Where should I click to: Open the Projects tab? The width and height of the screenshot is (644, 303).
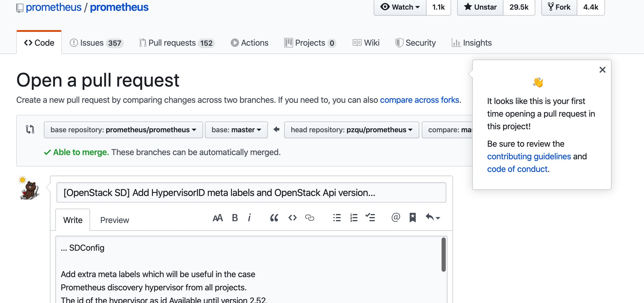click(x=310, y=43)
